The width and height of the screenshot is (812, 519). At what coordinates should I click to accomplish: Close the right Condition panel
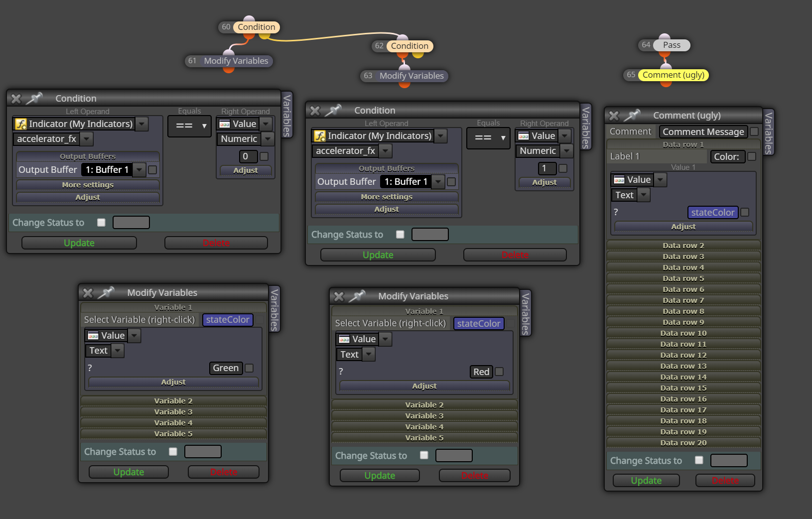point(315,111)
